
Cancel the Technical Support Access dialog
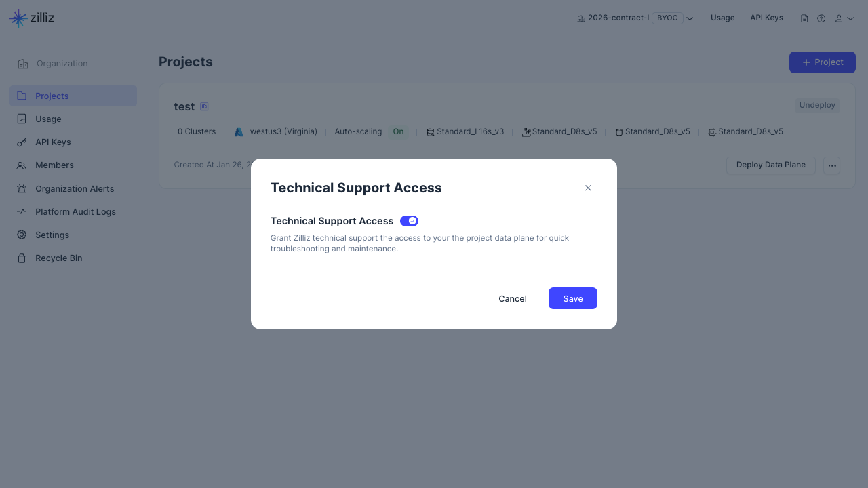(x=512, y=298)
